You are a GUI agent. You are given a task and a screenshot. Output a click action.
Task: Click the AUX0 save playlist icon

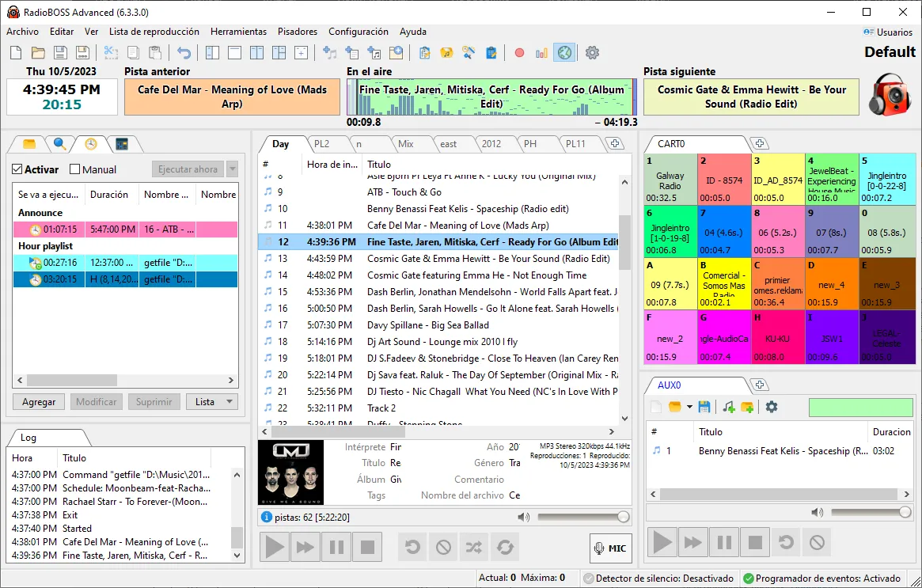coord(704,407)
